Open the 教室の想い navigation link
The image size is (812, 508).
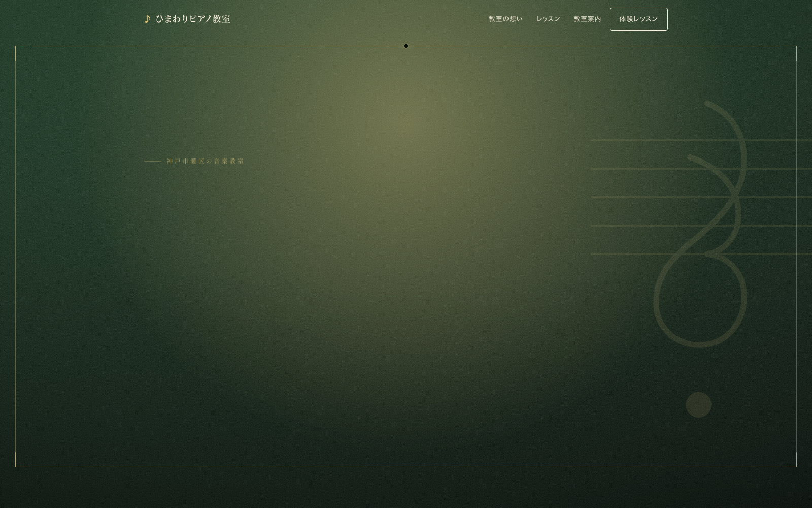505,19
